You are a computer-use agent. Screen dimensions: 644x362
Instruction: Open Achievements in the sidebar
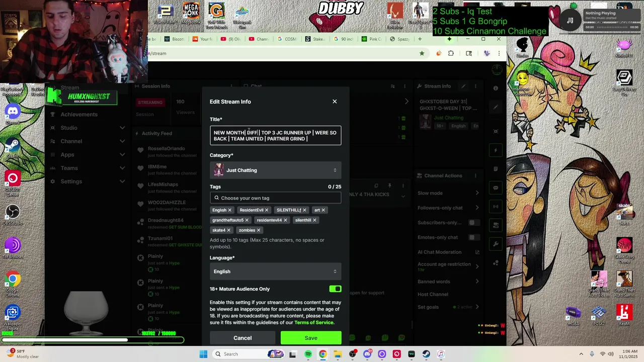point(79,115)
